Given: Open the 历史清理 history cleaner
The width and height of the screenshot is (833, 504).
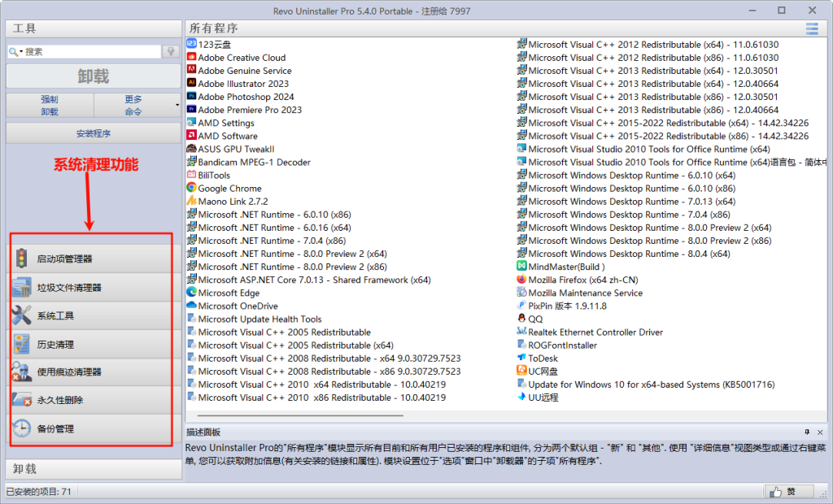Looking at the screenshot, I should pos(91,344).
